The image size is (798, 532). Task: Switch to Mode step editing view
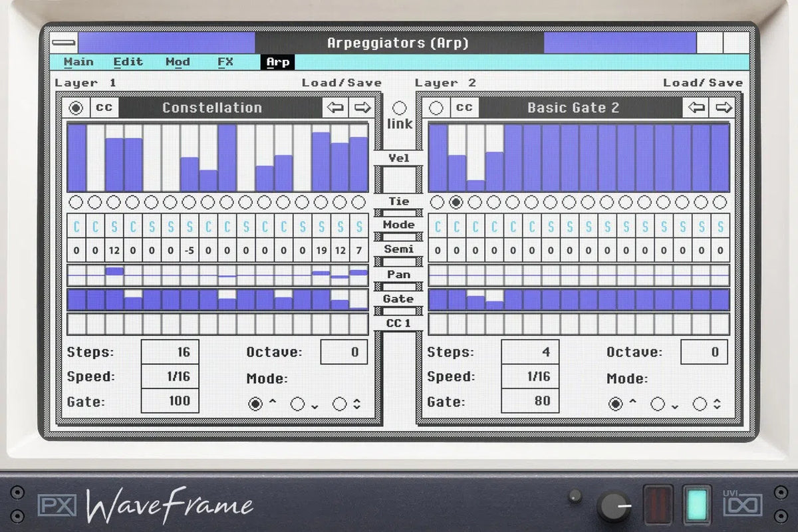coord(399,225)
